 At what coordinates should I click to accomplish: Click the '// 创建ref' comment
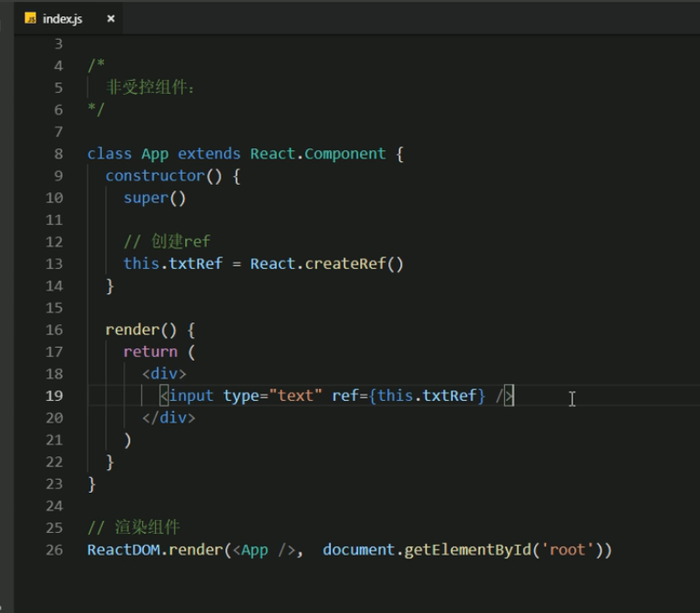(x=167, y=241)
